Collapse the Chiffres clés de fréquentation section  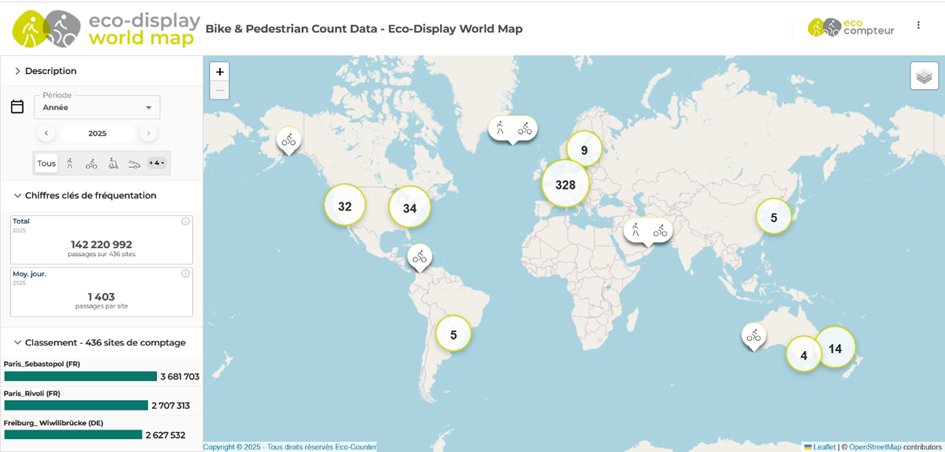point(17,196)
